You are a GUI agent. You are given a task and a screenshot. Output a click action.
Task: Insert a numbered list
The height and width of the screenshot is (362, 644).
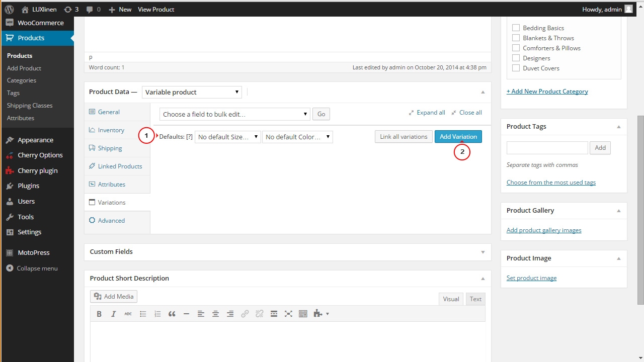click(x=157, y=314)
